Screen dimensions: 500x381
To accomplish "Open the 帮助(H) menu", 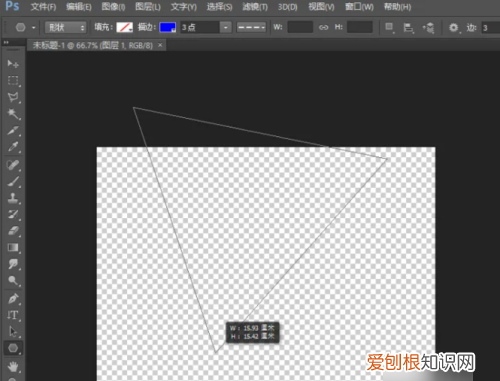I will tap(397, 7).
